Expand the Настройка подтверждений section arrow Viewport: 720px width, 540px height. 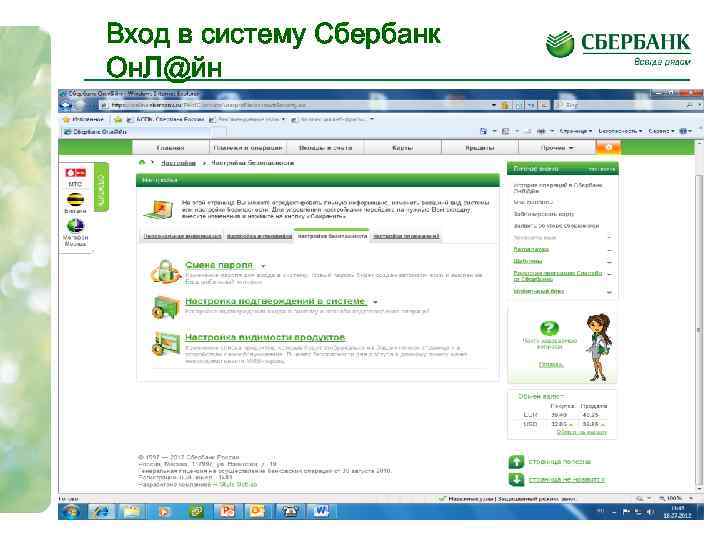375,302
